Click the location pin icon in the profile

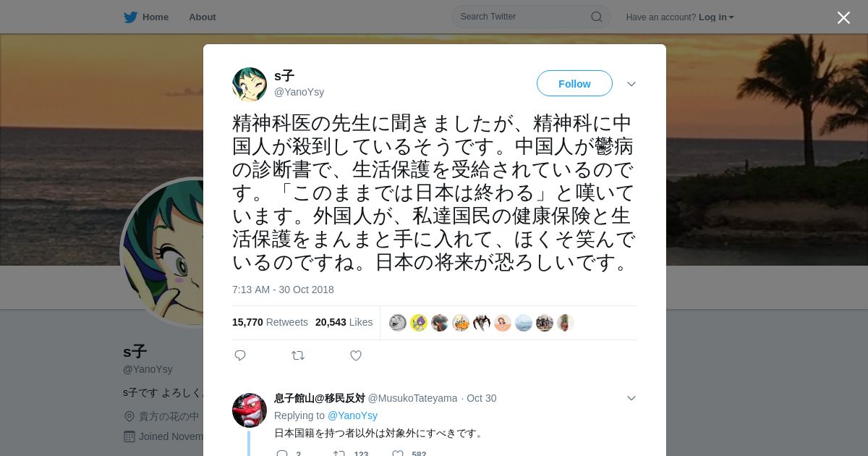click(129, 416)
